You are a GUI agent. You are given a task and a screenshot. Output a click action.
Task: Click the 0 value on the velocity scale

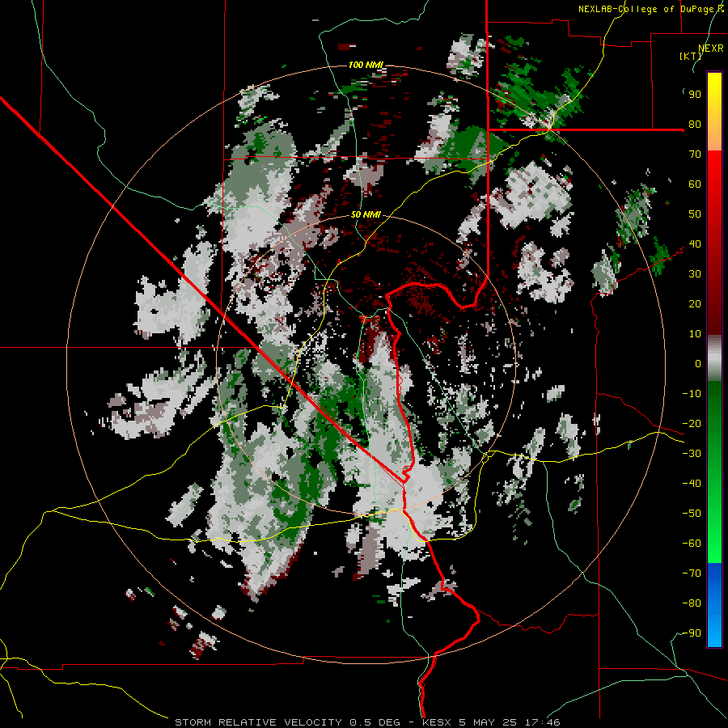[698, 363]
